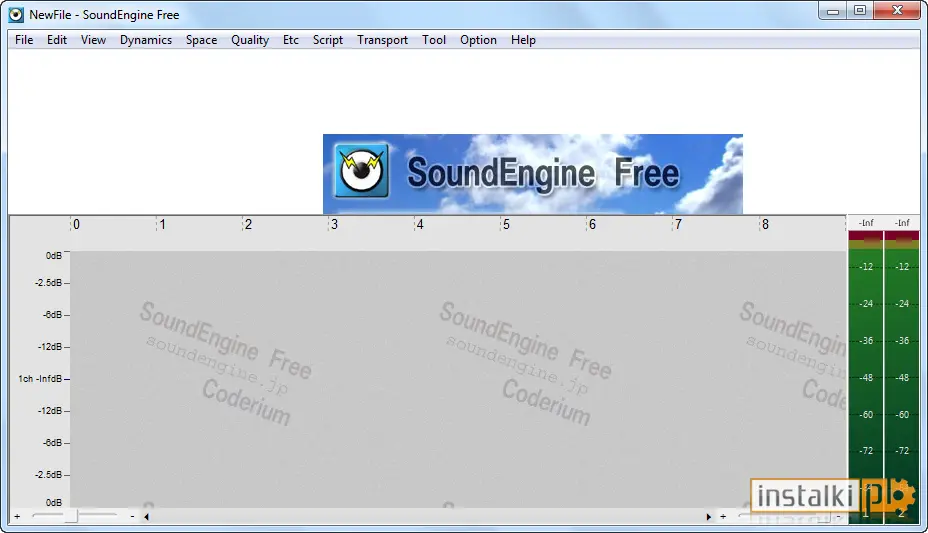This screenshot has height=533, width=928.
Task: Click the bottom '0dB' scale label
Action: 54,502
